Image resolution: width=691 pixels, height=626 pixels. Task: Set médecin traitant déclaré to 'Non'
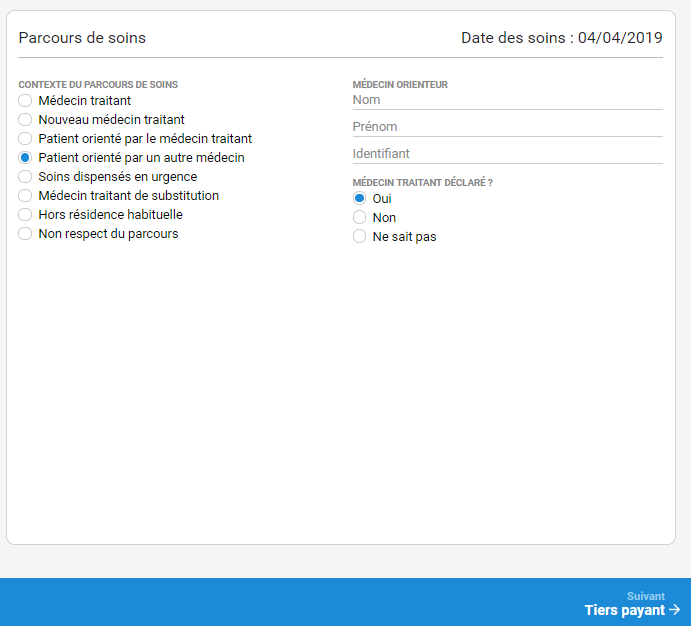point(360,218)
